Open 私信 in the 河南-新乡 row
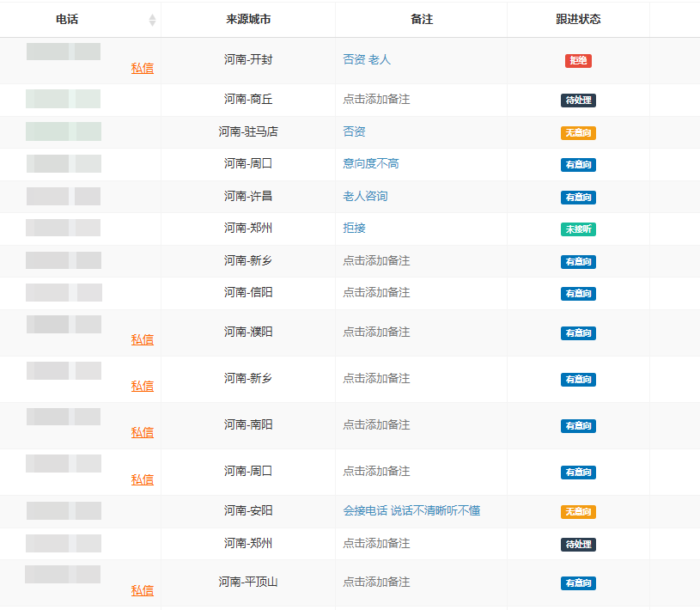The image size is (700, 610). coord(143,386)
